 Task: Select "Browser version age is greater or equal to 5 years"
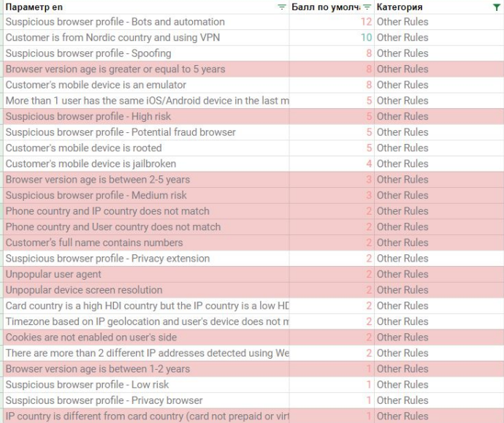tap(115, 69)
